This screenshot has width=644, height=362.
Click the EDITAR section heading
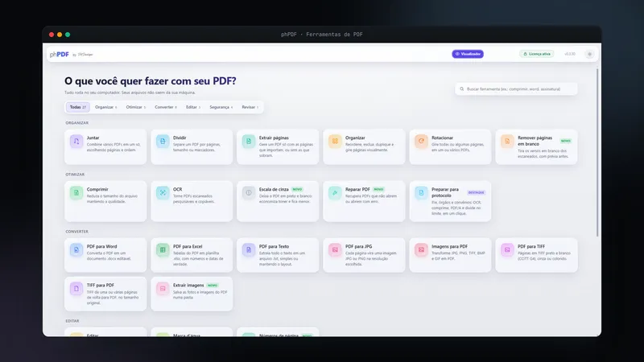(x=72, y=321)
